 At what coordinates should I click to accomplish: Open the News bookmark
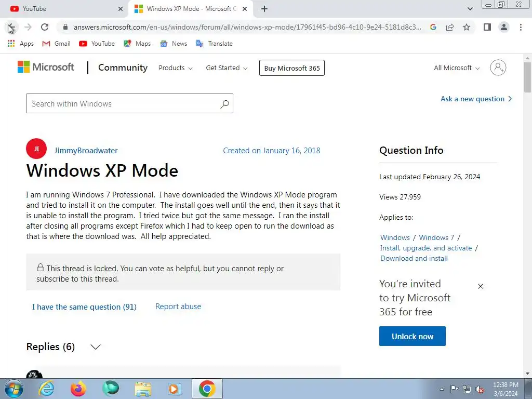174,44
